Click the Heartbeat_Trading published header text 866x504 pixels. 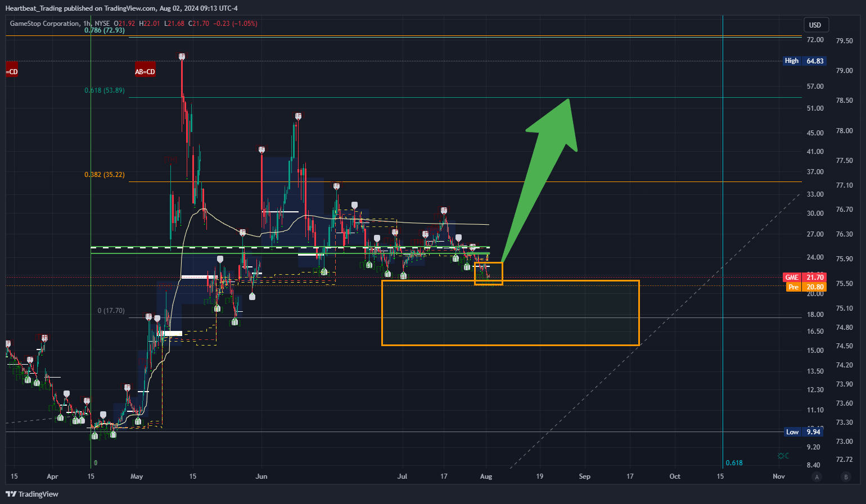click(121, 8)
